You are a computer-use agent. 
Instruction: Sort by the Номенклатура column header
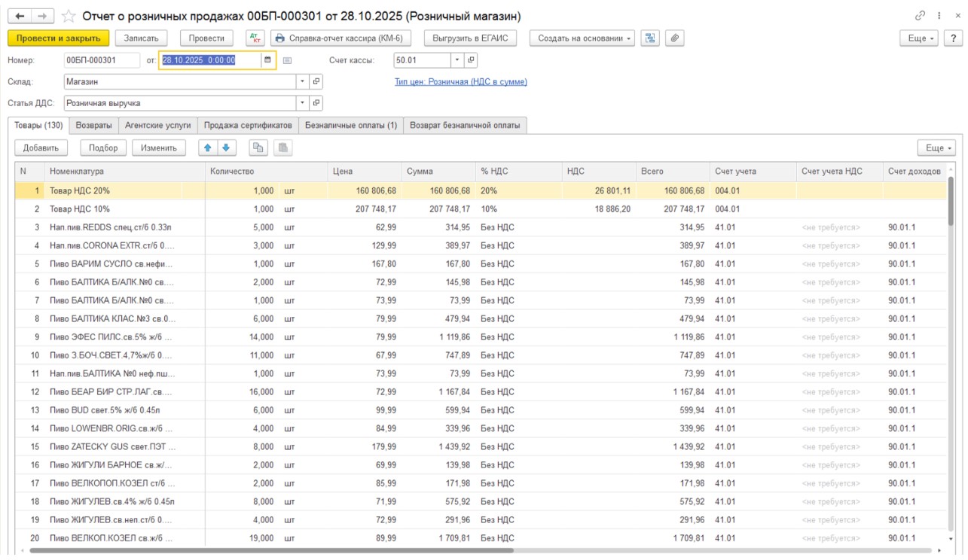126,172
